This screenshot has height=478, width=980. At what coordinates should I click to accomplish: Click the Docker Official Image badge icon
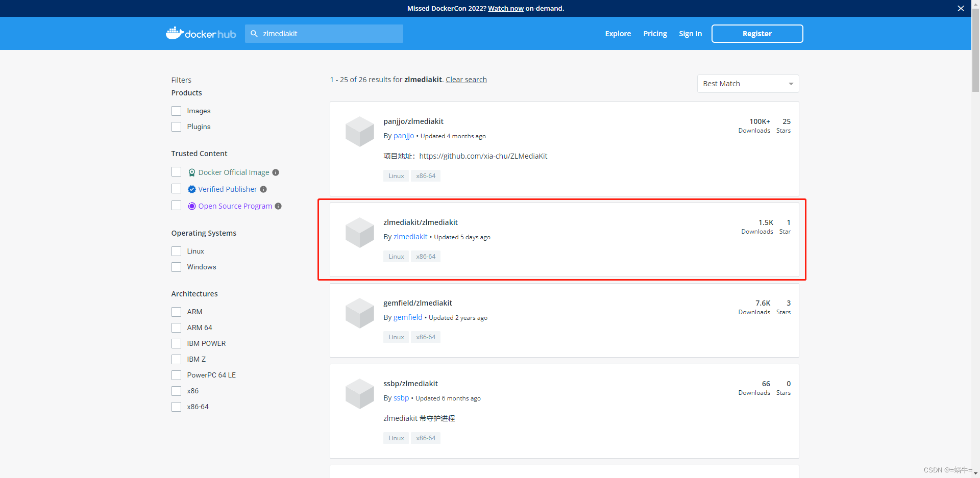192,172
